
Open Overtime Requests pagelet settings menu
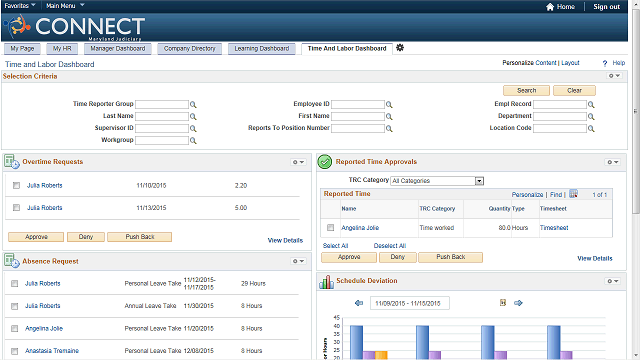pos(298,162)
